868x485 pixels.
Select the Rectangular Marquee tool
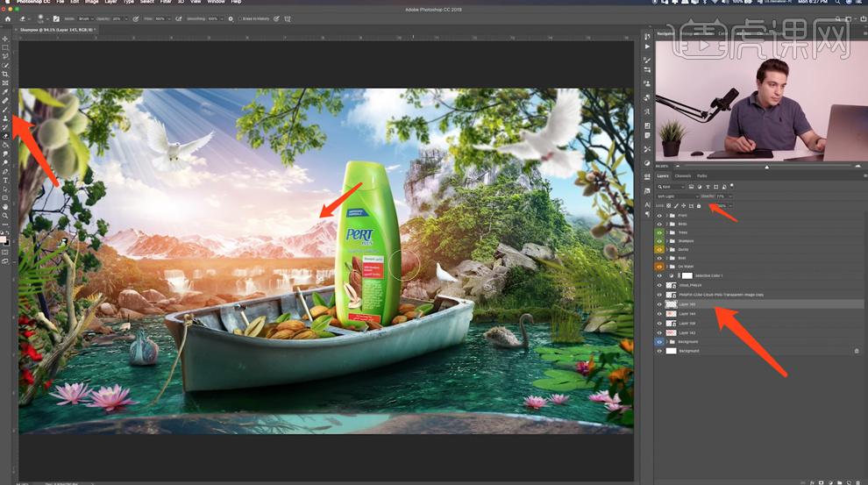click(x=5, y=47)
